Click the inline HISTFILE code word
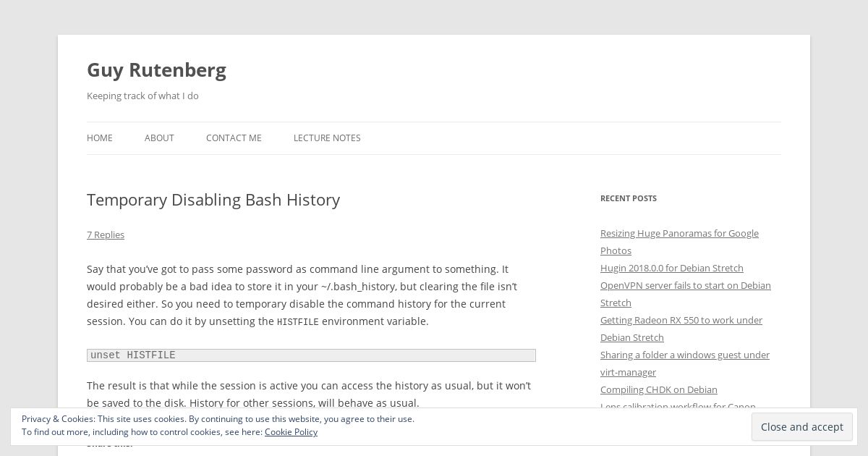Viewport: 868px width, 456px height. pos(298,322)
